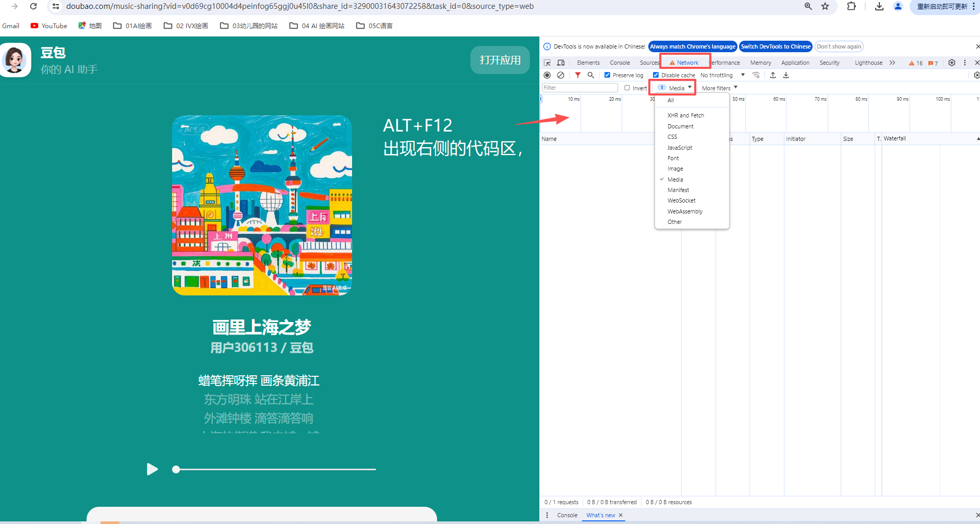Show more DevTools tabs chevron
Screen dimensions: 980x524
[892, 63]
